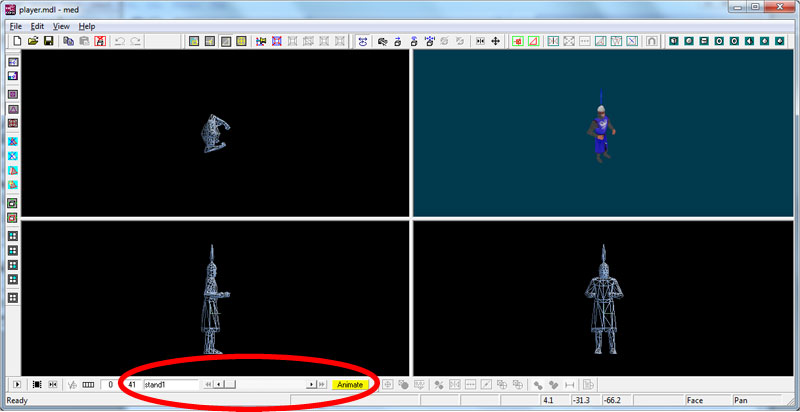Toggle the yellow four-pane view layout button
800x412 pixels.
point(241,41)
